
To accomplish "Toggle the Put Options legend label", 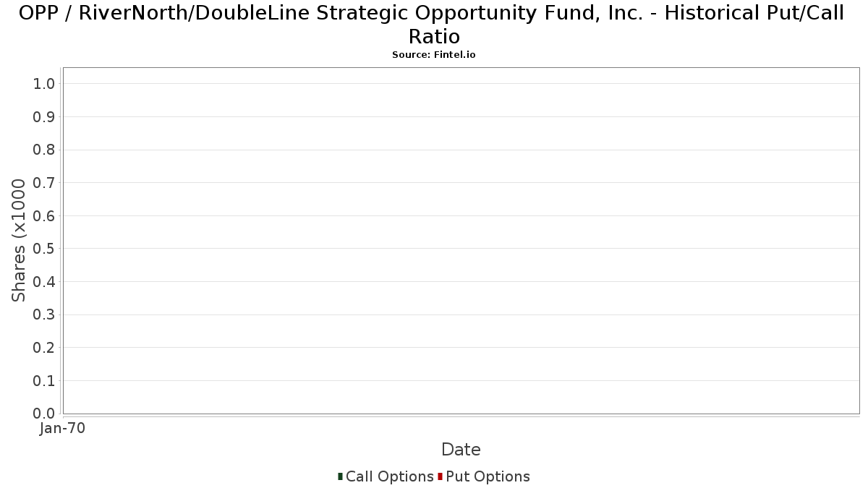I will click(x=488, y=476).
